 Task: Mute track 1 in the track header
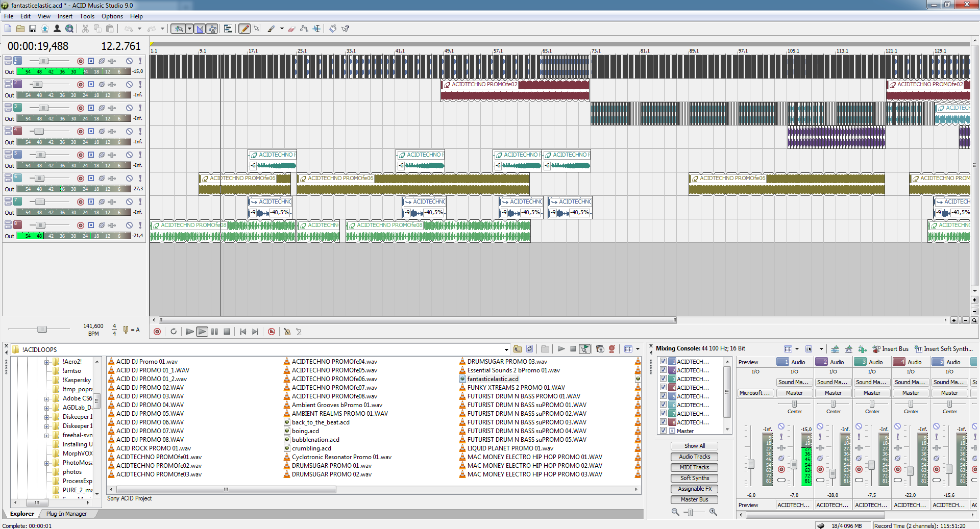[129, 61]
